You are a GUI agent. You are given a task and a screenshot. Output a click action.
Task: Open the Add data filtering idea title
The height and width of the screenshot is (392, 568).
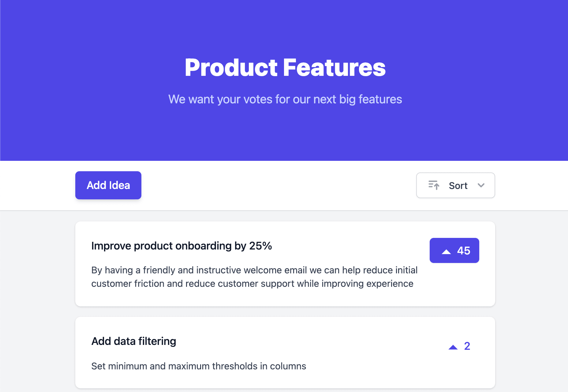coord(134,341)
